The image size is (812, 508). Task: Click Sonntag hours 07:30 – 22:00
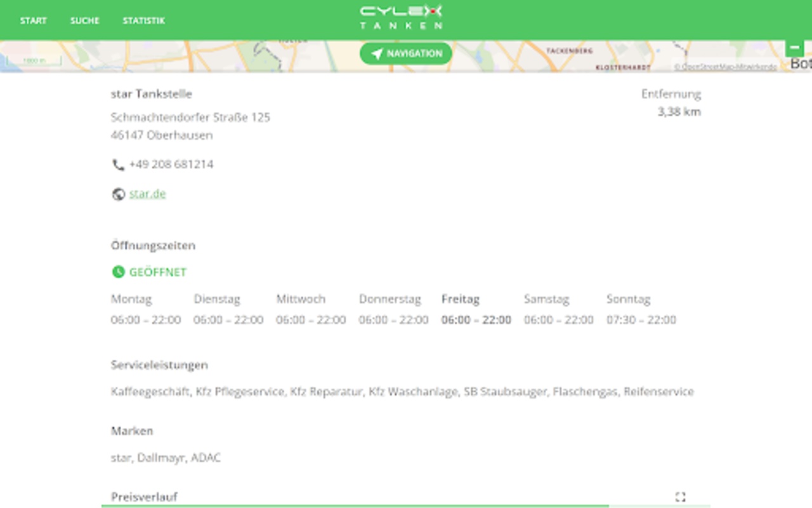point(641,320)
